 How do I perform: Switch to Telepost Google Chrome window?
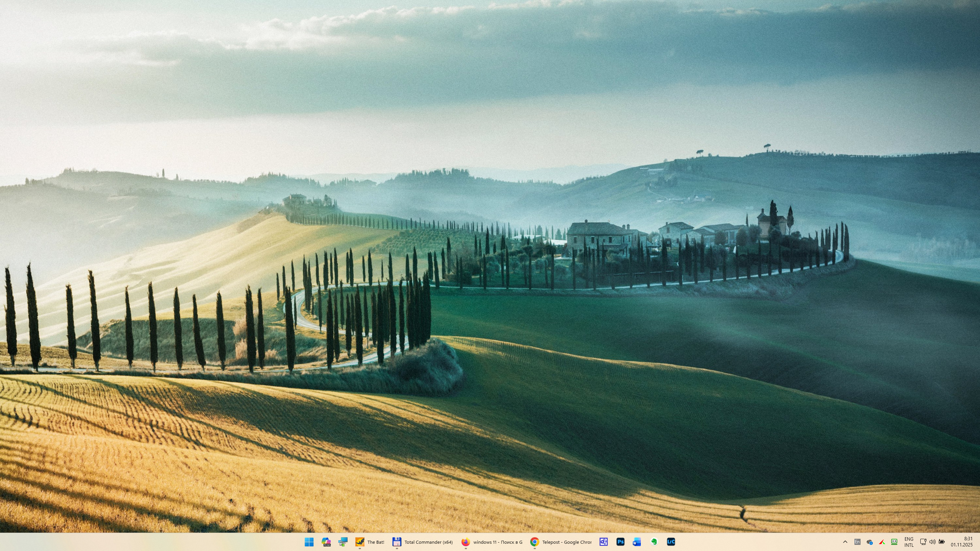pos(561,542)
